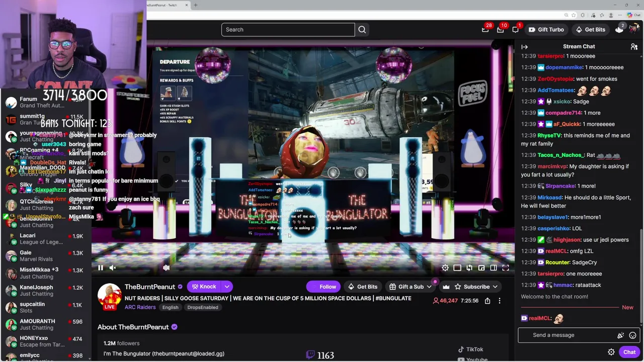Click the Twitch search magnifier button
Image resolution: width=644 pixels, height=362 pixels.
pyautogui.click(x=362, y=30)
